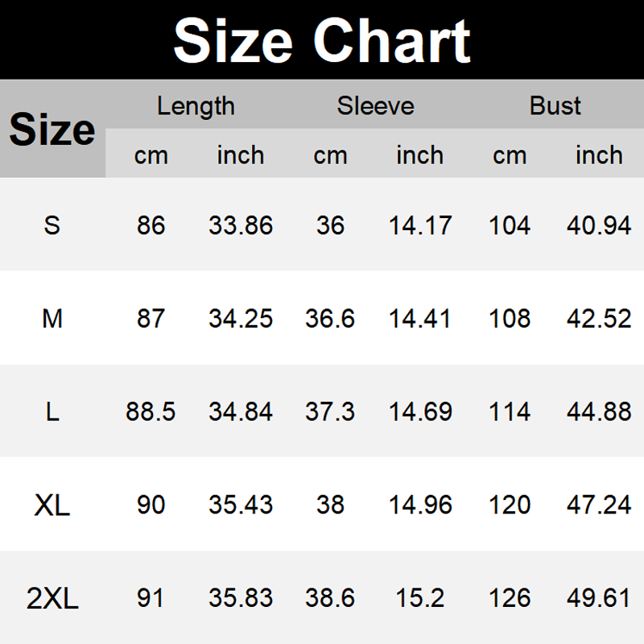Select the Length column header
Viewport: 644px width, 644px height.
(196, 106)
